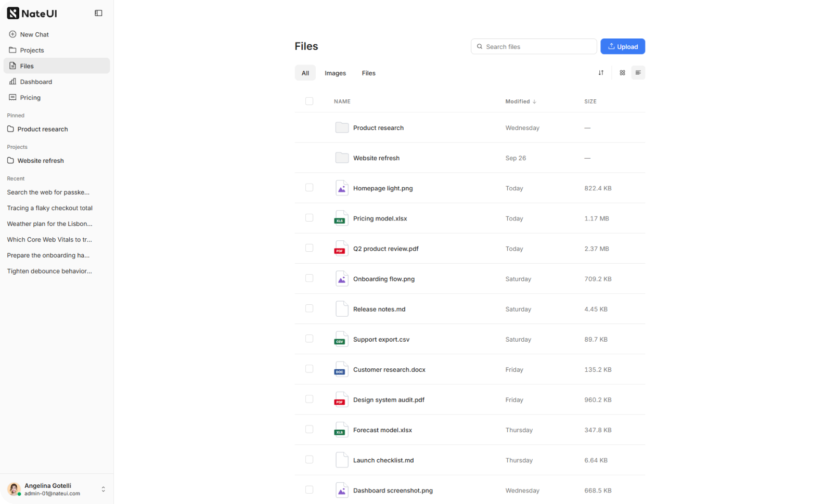Check the Support export.csv row checkbox
Screen dimensions: 824x504
click(x=309, y=338)
